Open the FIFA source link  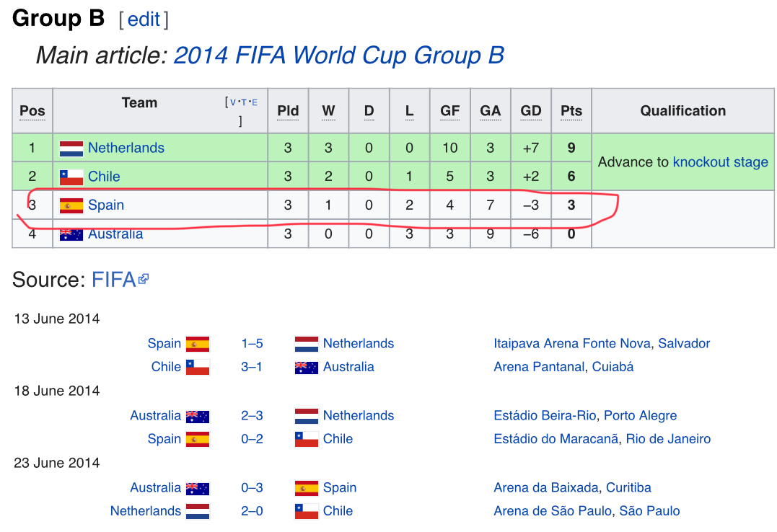113,280
